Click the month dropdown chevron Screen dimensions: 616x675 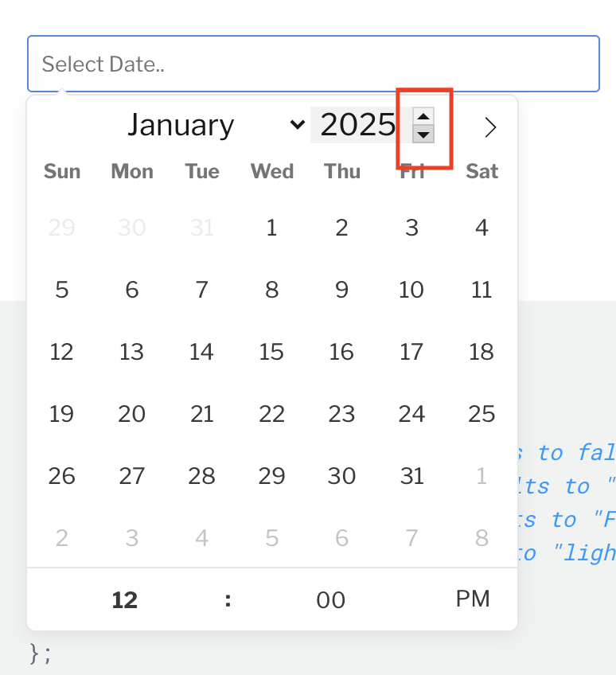[x=298, y=125]
